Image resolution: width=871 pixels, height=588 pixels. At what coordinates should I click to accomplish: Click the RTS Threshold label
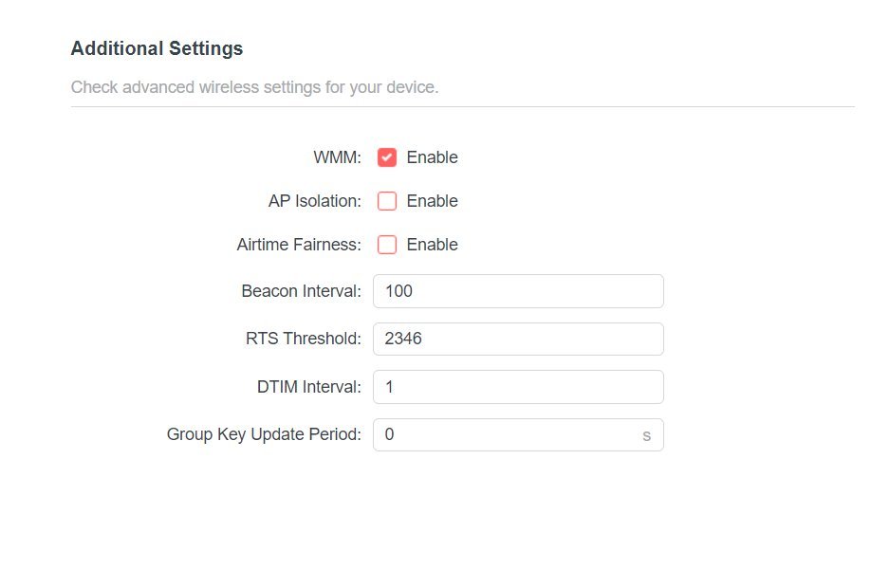point(304,339)
